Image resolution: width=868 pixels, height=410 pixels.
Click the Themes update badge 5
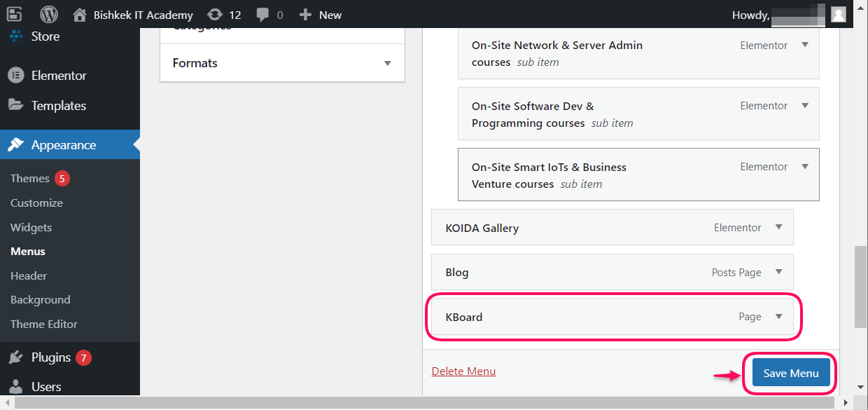[62, 179]
